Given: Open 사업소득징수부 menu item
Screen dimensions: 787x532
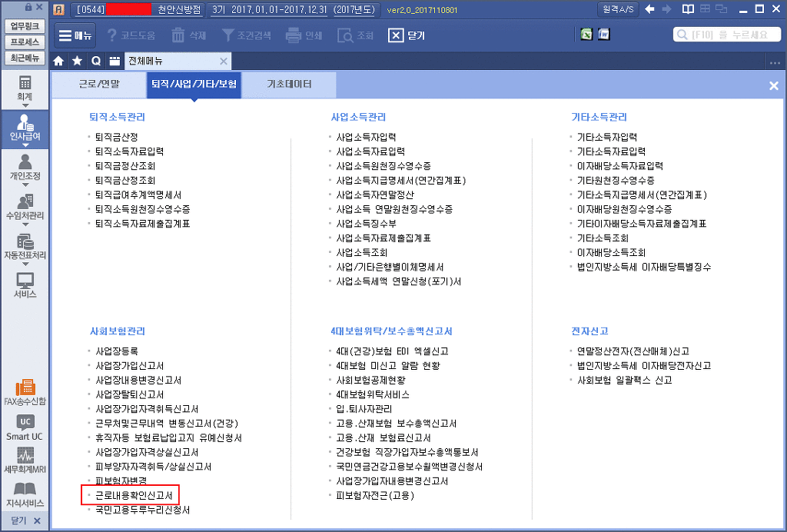Looking at the screenshot, I should point(366,224).
